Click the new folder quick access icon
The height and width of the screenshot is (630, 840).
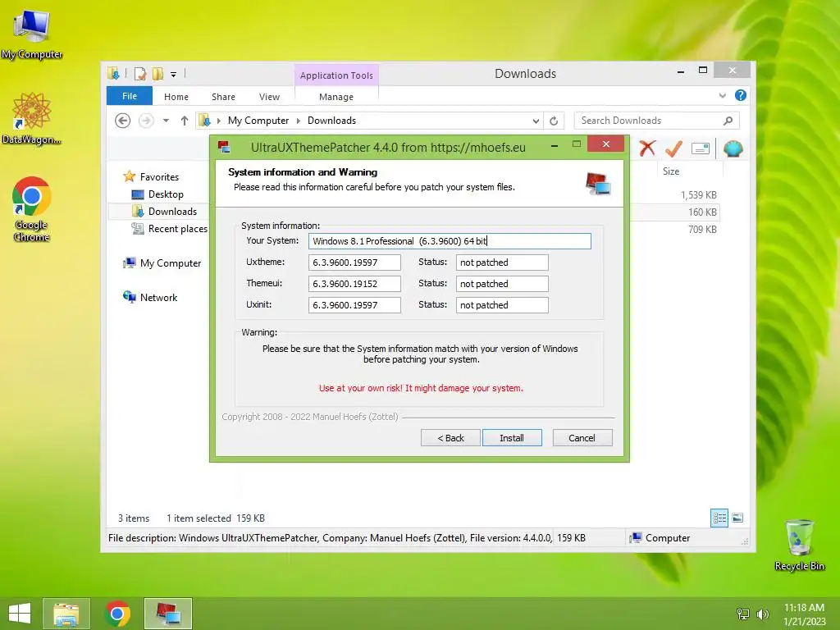158,74
